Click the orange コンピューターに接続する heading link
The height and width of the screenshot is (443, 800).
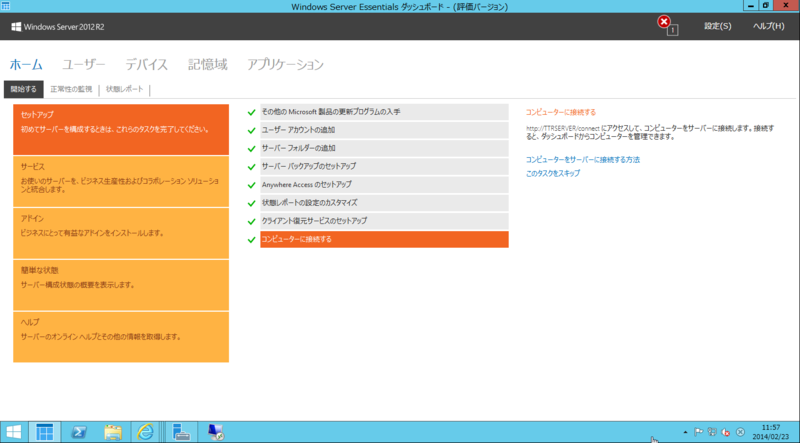pos(561,112)
